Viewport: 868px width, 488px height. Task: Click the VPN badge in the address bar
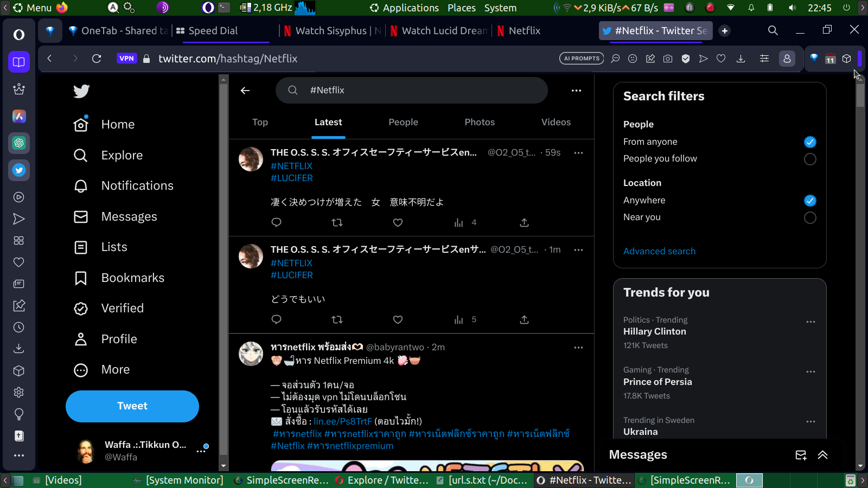click(x=126, y=59)
